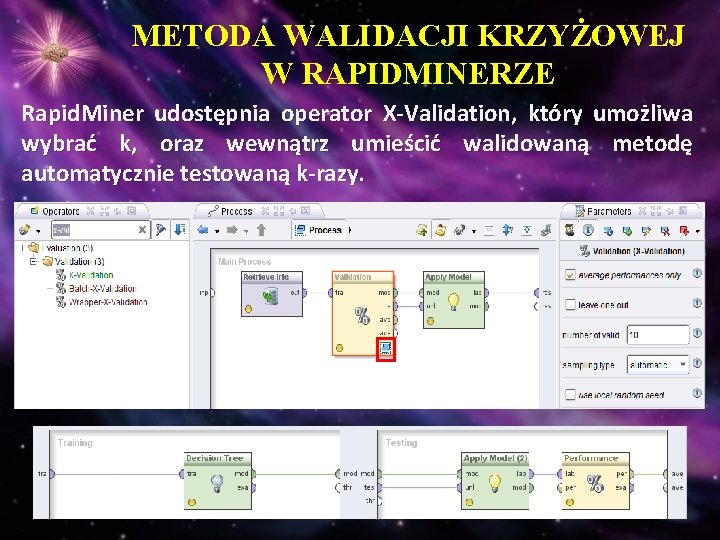Click the enable operator icon in Parameters toolbar
The height and width of the screenshot is (540, 720).
608,231
